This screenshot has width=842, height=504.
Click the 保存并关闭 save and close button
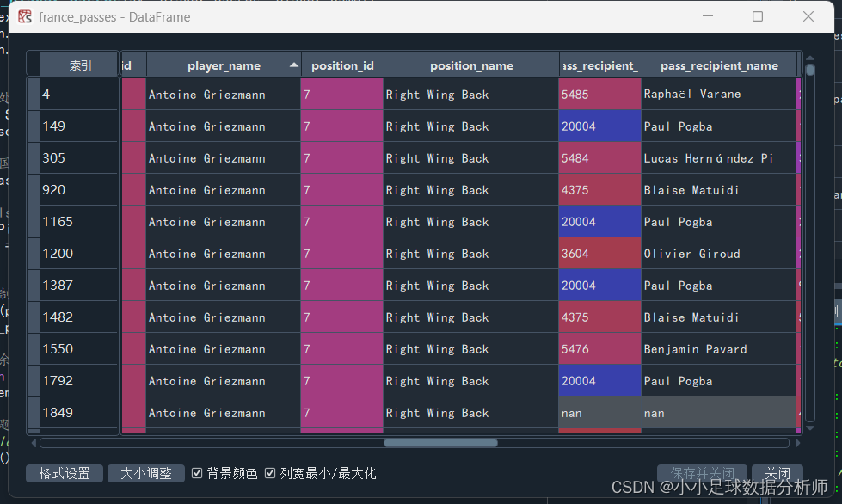703,473
